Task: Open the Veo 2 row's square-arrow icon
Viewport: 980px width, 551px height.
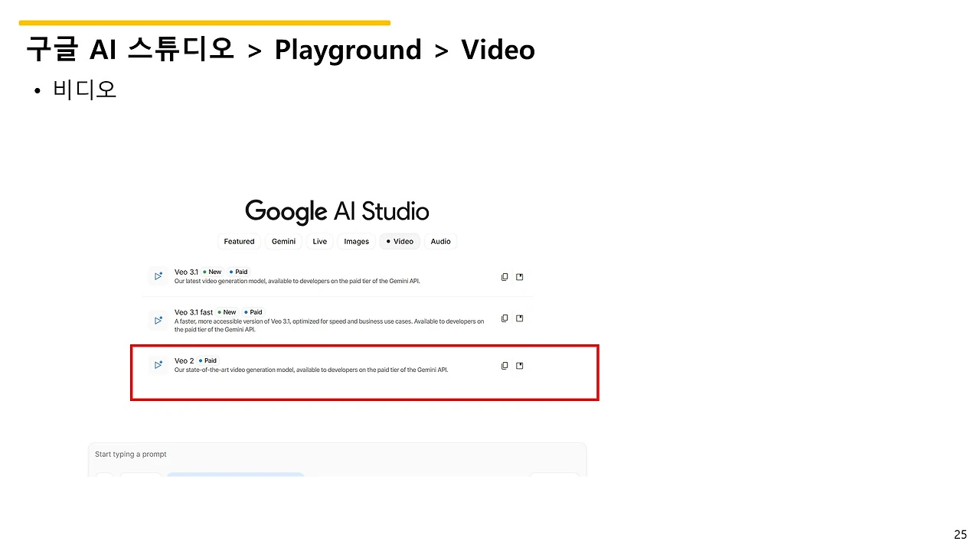Action: click(520, 366)
